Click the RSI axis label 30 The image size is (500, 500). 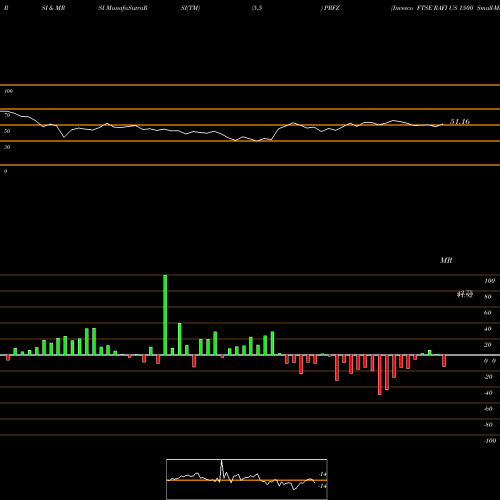point(7,147)
